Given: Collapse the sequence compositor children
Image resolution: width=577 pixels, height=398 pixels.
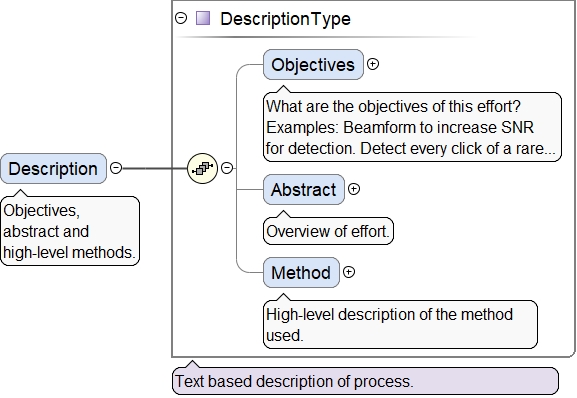Looking at the screenshot, I should pos(227,168).
